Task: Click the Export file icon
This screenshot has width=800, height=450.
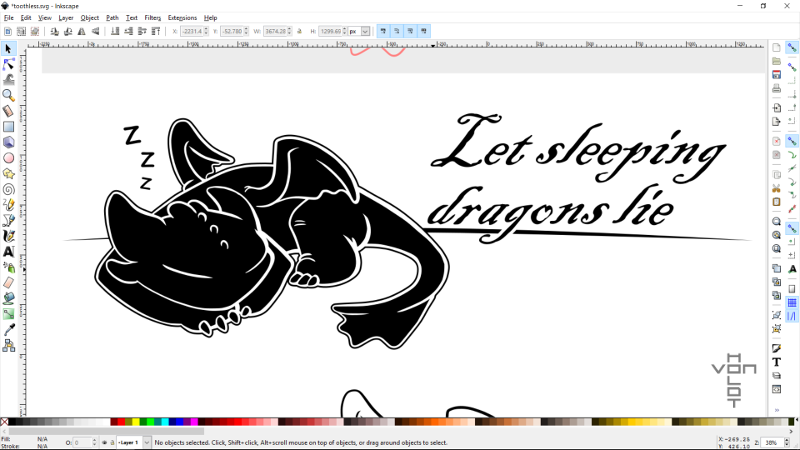Action: coord(777,121)
